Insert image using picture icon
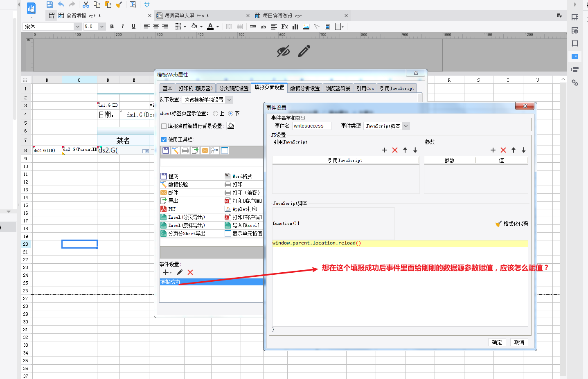The width and height of the screenshot is (588, 379). 306,27
